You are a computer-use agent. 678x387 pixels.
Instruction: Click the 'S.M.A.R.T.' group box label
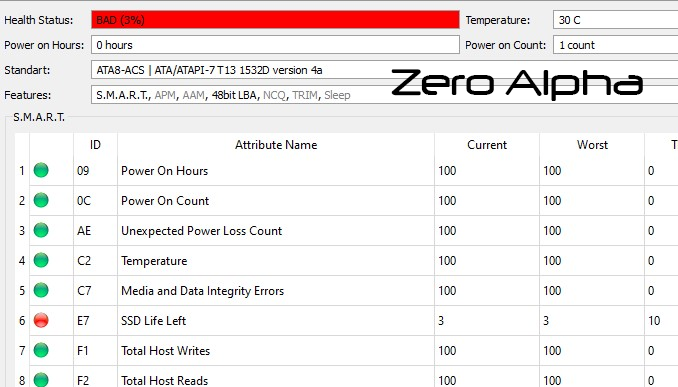pos(39,117)
